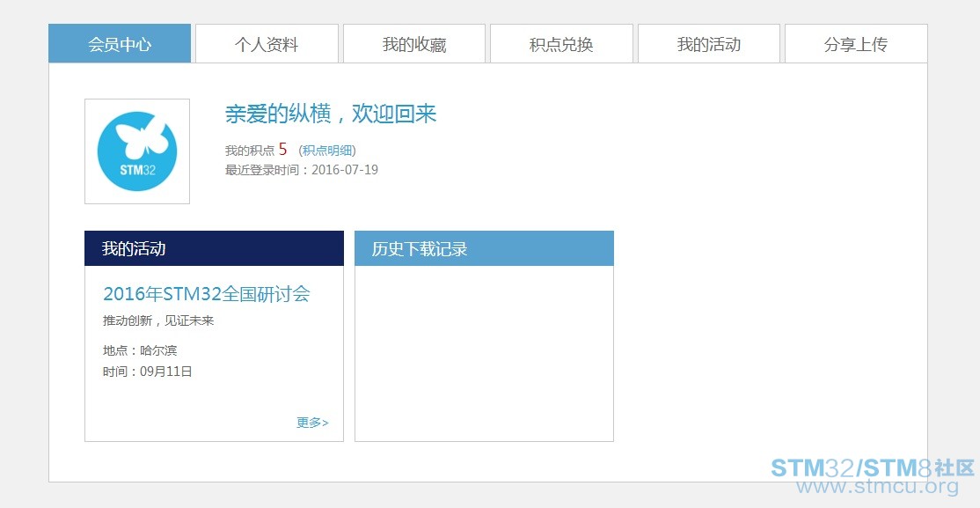The height and width of the screenshot is (508, 980).
Task: Click the STM32 butterfly avatar image
Action: 137,151
